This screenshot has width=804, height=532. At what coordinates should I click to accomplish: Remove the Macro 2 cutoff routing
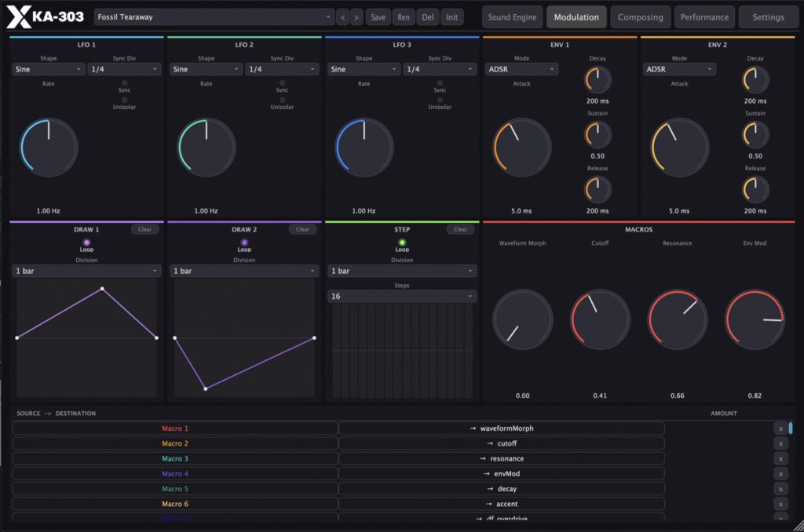(780, 444)
